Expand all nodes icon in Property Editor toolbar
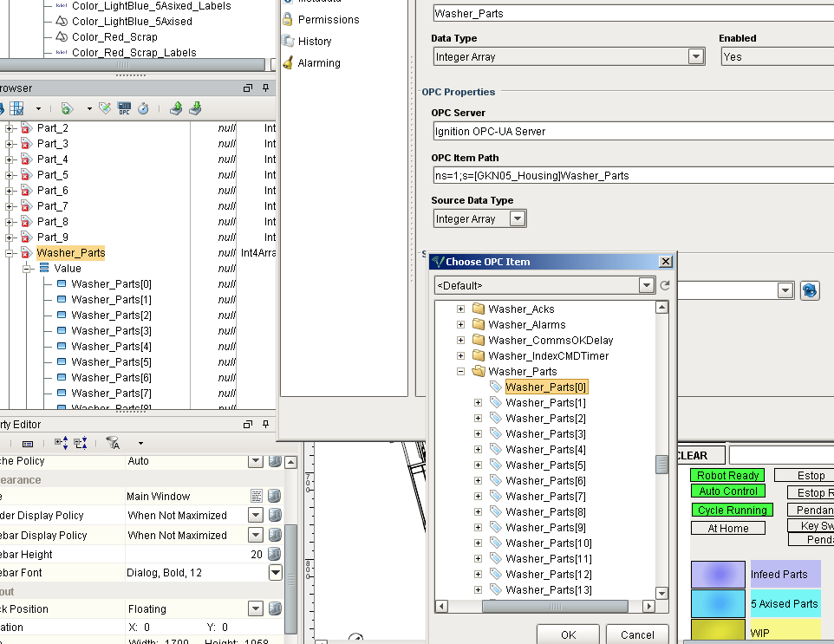This screenshot has height=644, width=834. (x=62, y=442)
